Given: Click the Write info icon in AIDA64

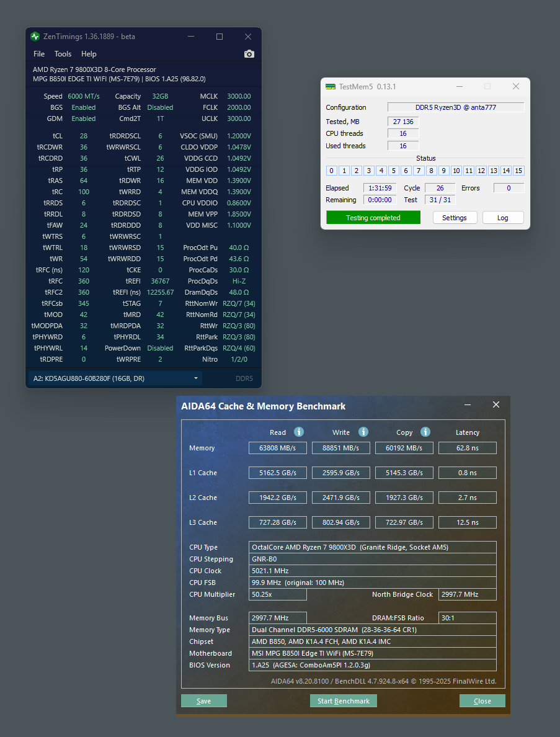Looking at the screenshot, I should click(363, 432).
